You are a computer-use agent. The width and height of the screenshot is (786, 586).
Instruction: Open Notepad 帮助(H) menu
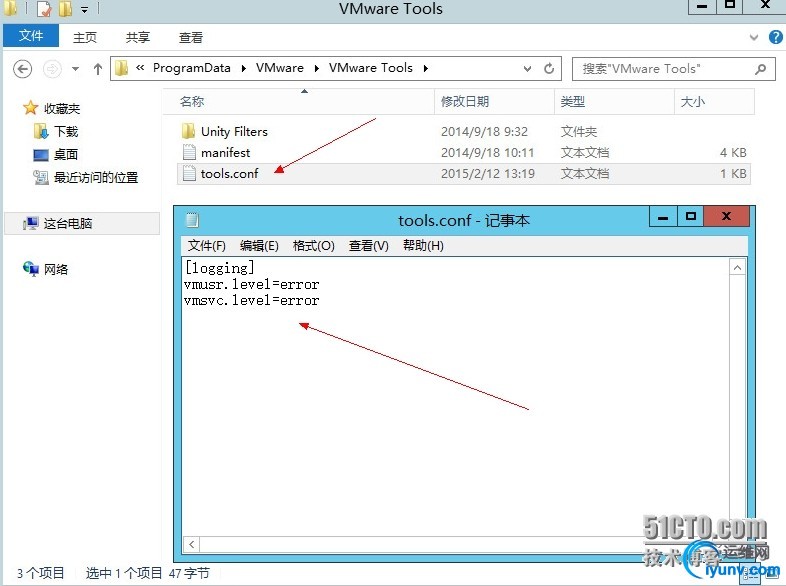click(x=423, y=246)
